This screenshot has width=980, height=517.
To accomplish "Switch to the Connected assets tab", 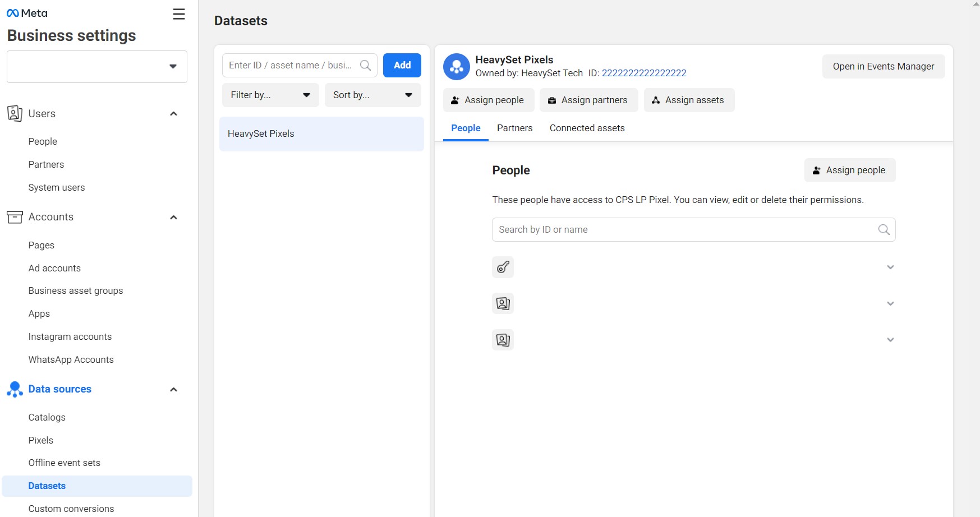I will pyautogui.click(x=587, y=128).
